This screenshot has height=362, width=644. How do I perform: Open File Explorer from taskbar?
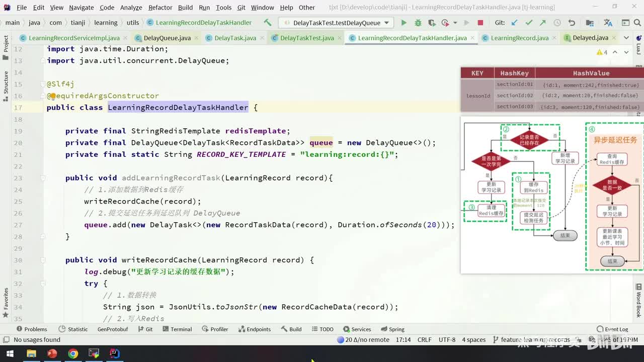31,353
